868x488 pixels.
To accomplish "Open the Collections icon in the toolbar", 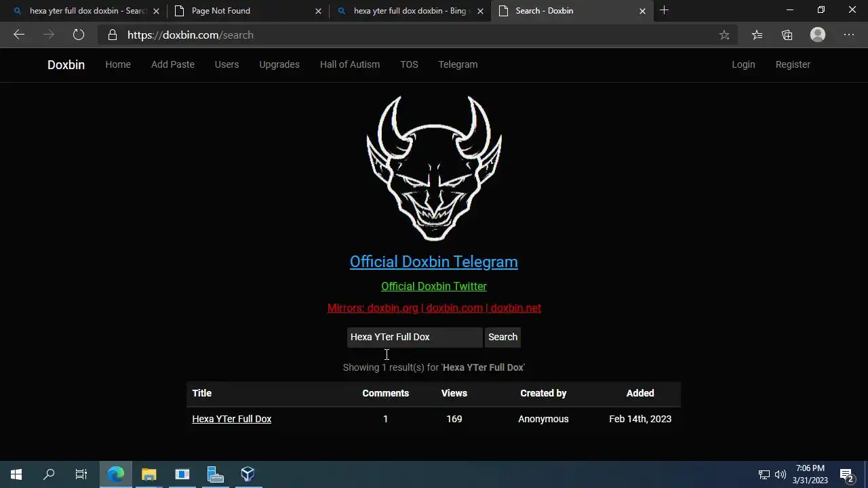I will pos(787,35).
